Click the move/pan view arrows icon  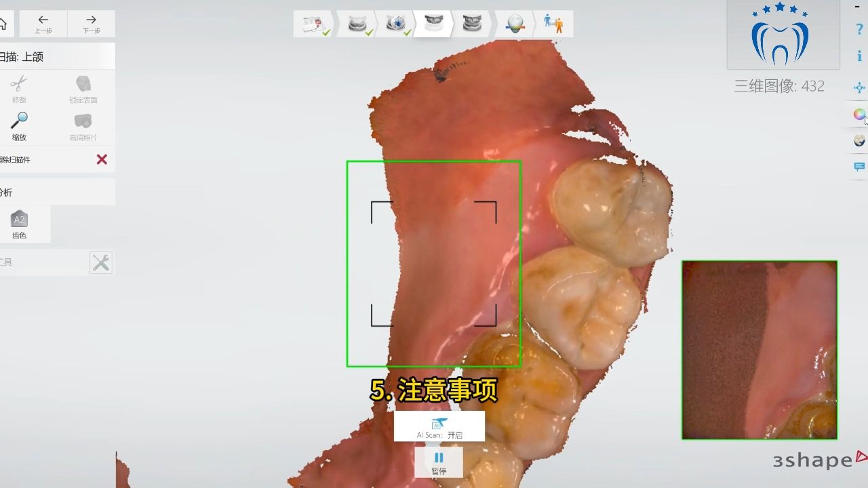point(859,88)
